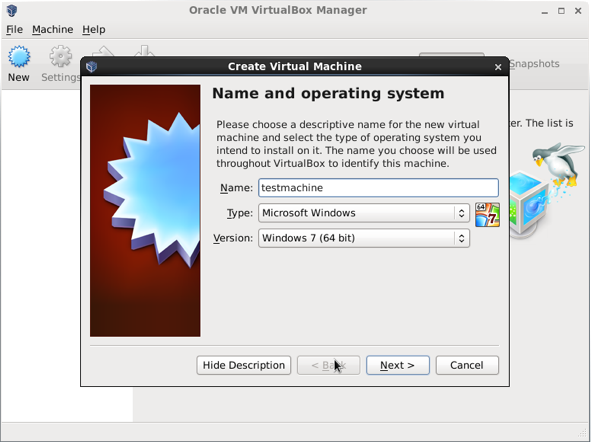Click the VirtualBox cube icon in dialog title
This screenshot has width=591, height=442.
tap(91, 67)
